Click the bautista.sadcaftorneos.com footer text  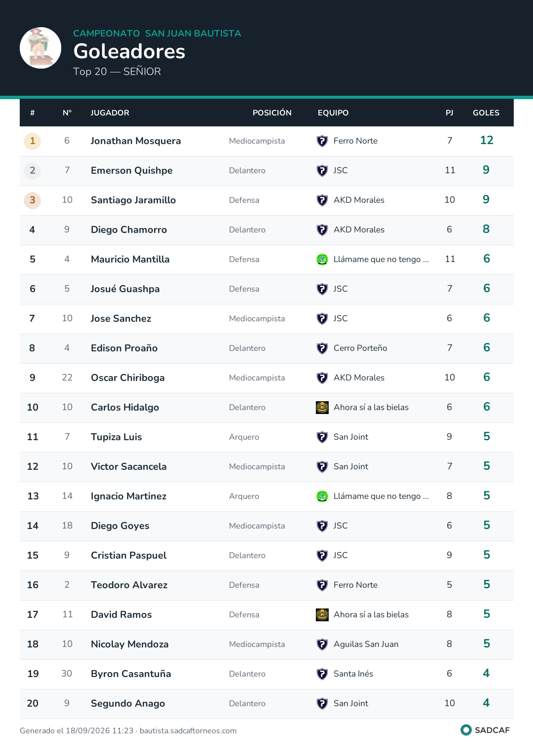(x=188, y=731)
